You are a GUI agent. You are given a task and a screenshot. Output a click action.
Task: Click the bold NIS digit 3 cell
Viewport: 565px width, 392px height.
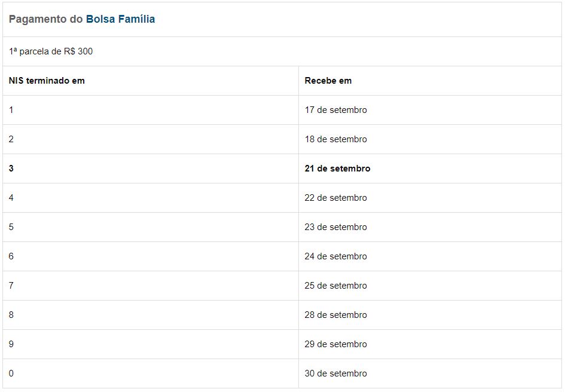[151, 169]
